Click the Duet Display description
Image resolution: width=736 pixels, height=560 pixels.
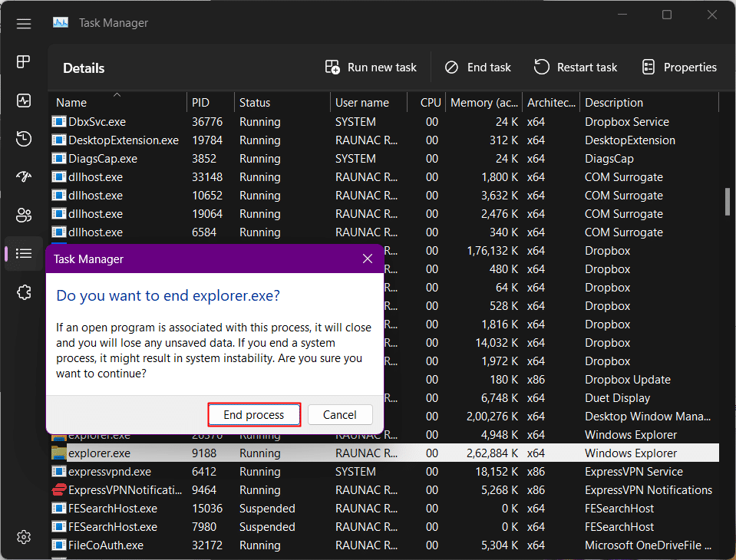pos(617,397)
